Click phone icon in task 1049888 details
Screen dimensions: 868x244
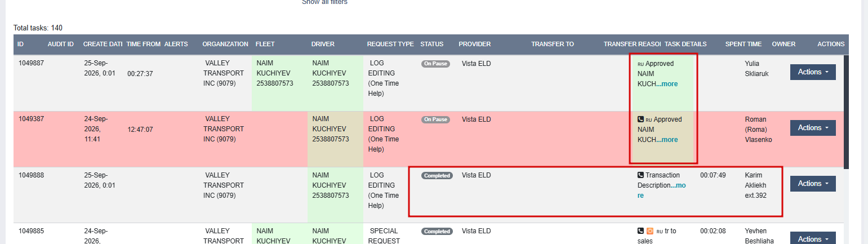(640, 175)
